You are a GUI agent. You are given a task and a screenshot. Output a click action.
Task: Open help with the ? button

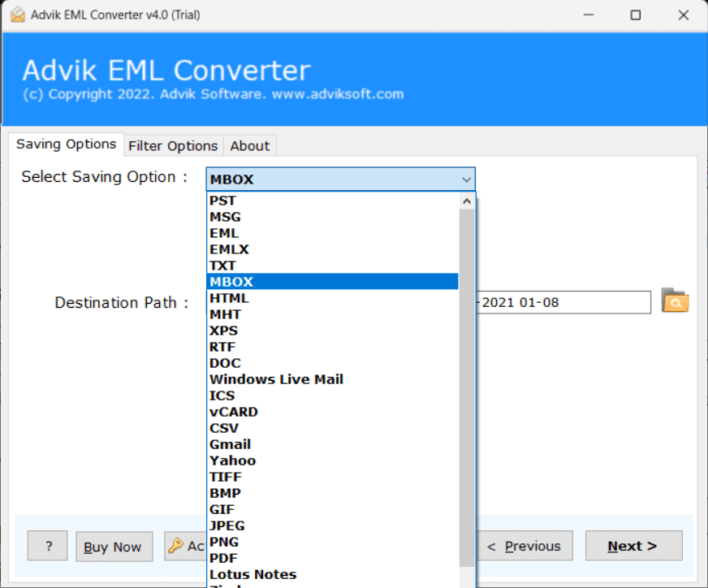pos(47,546)
